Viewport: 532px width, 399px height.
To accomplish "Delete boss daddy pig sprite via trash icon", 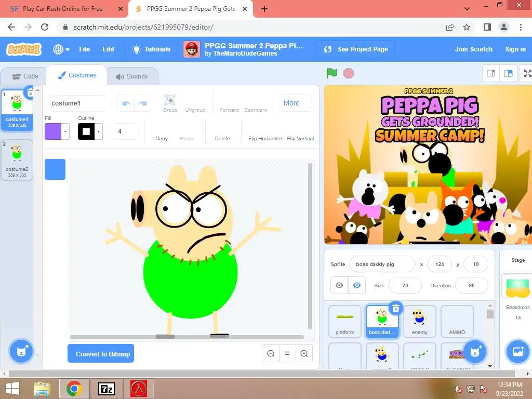I will [x=395, y=309].
